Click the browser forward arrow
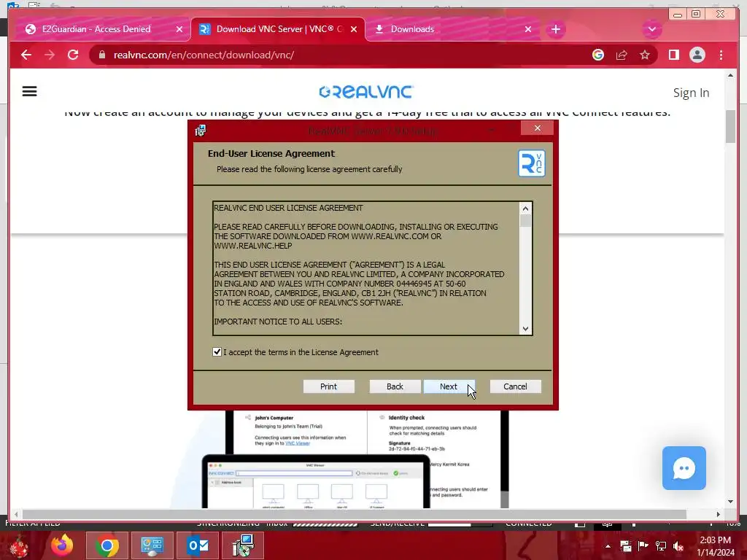This screenshot has width=747, height=560. pos(50,55)
